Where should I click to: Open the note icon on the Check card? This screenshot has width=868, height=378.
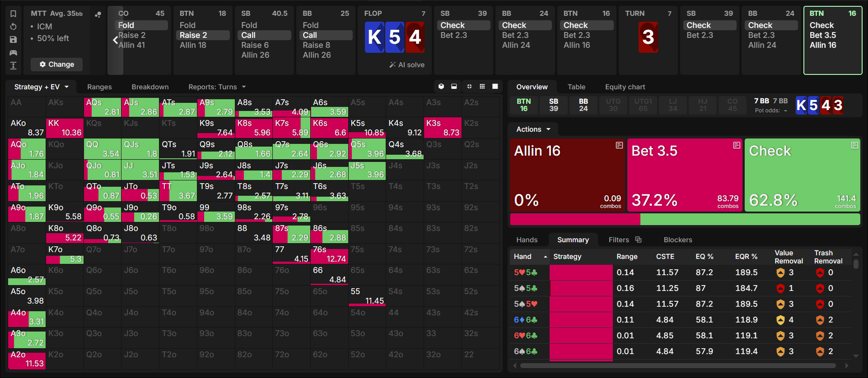click(854, 145)
